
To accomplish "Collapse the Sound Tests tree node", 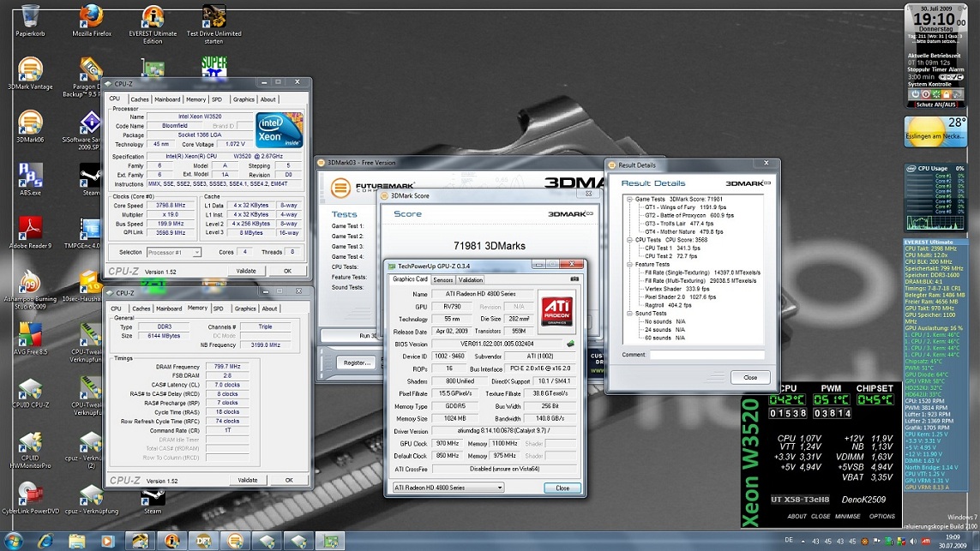I will 629,314.
